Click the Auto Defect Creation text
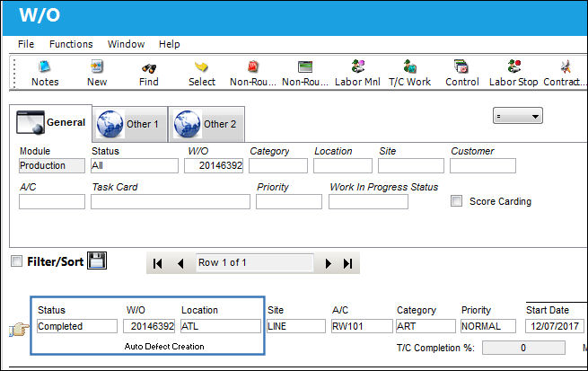 (x=164, y=346)
